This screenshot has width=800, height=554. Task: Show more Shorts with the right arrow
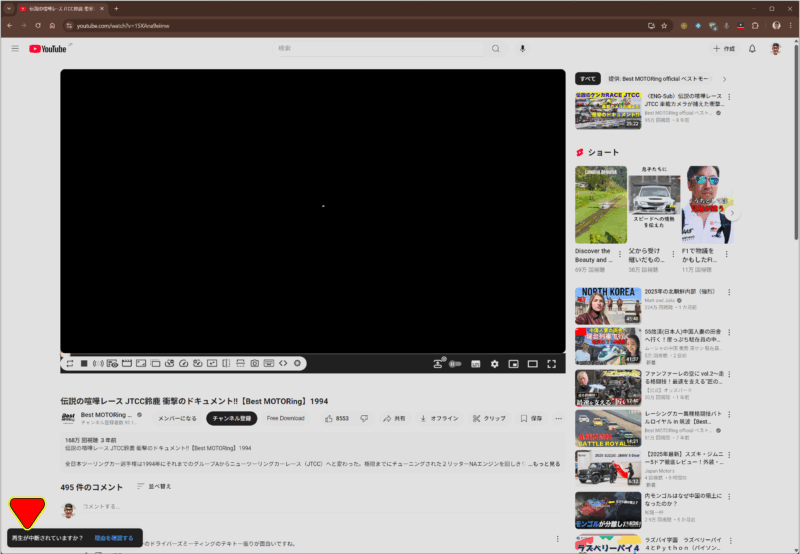pos(732,213)
